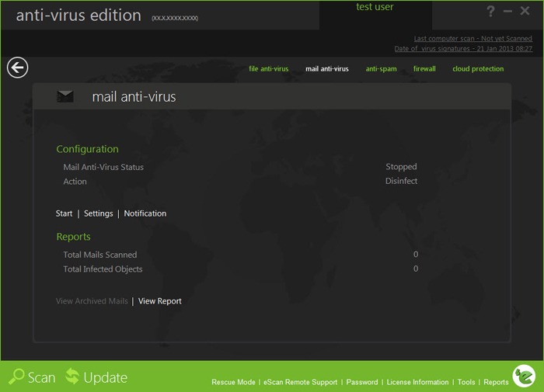This screenshot has width=544, height=392.
Task: Click View Archived Mails link
Action: [x=92, y=301]
